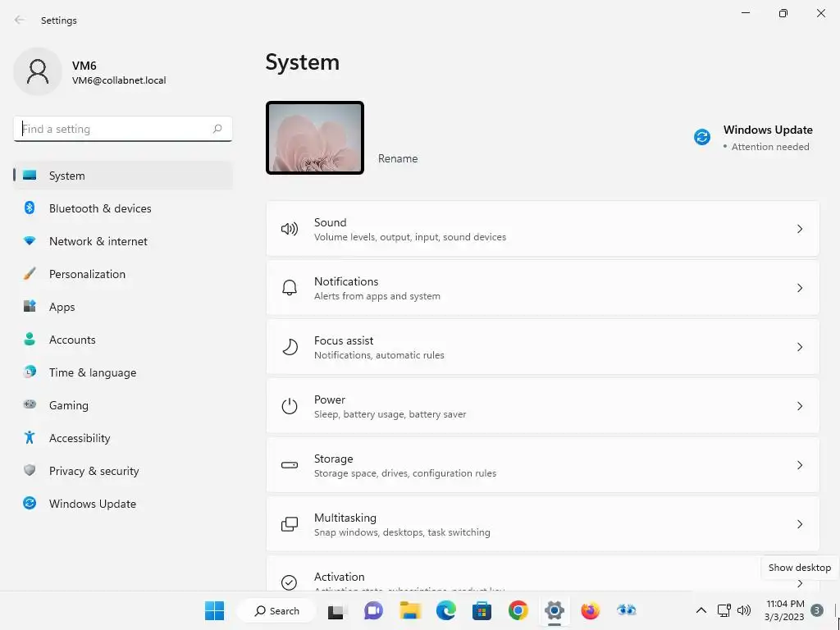Viewport: 840px width, 630px height.
Task: Open clock and date 11:04 PM
Action: coord(785,610)
